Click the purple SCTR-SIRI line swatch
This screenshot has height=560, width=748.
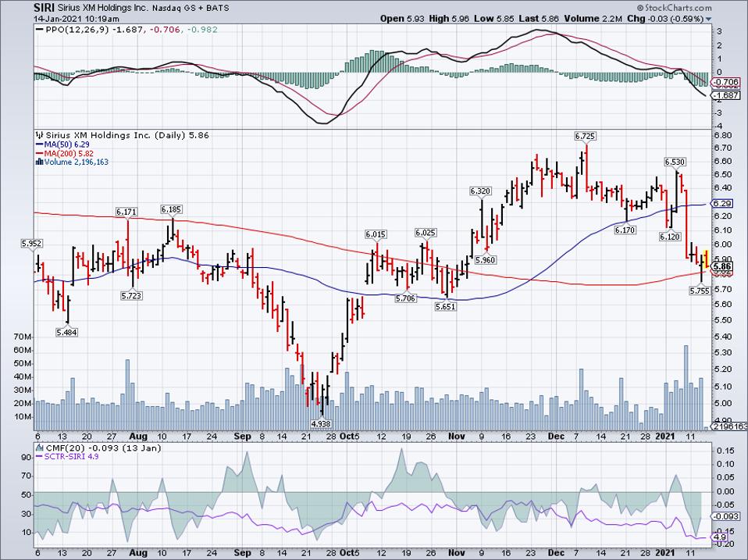40,456
